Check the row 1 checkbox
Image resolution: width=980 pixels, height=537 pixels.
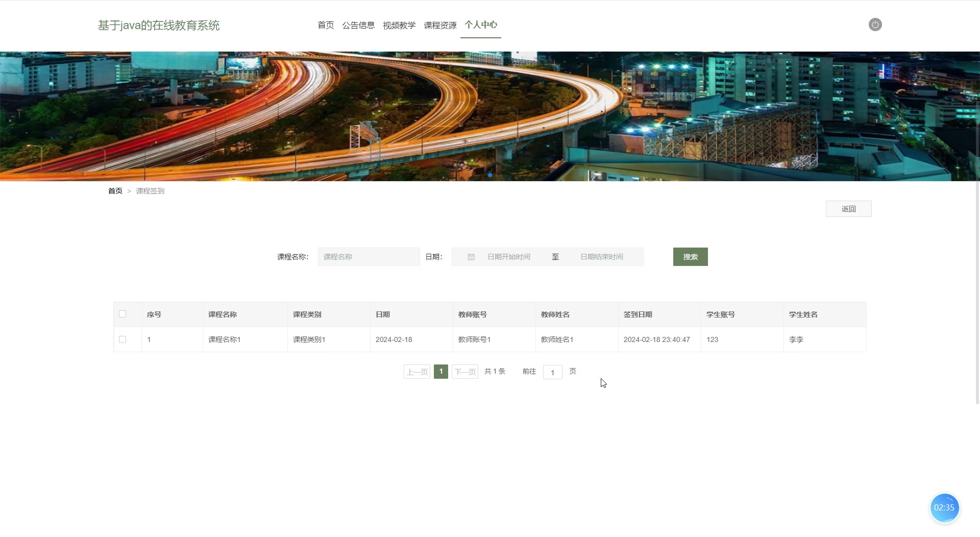tap(122, 339)
